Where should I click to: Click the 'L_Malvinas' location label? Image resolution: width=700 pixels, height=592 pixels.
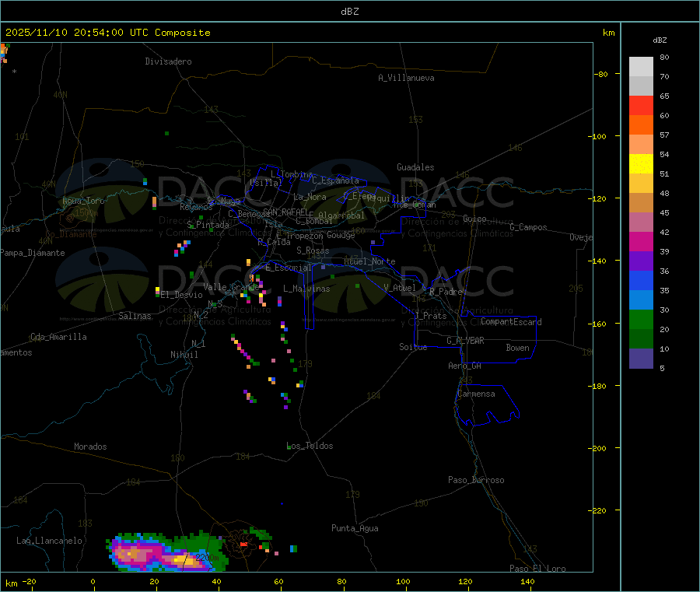pos(306,289)
